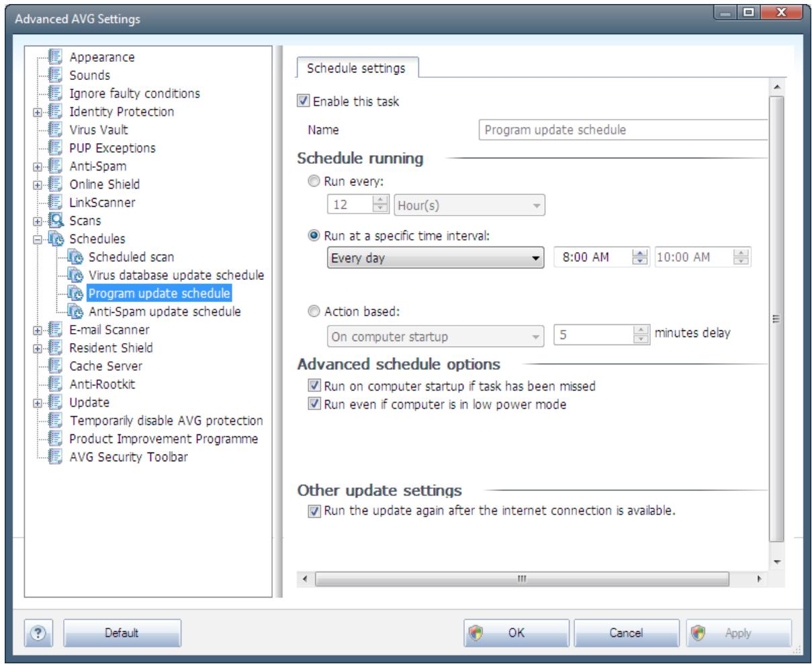This screenshot has height=664, width=812.
Task: Switch to the Schedule settings tab
Action: pos(357,68)
